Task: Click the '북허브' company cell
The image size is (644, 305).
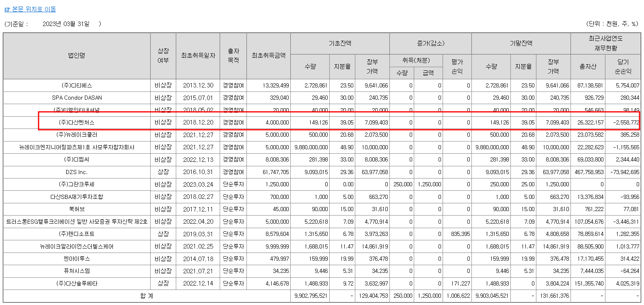Action: [77, 209]
